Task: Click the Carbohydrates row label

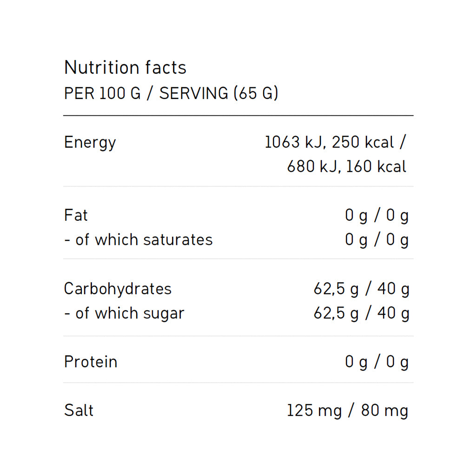Action: tap(118, 289)
